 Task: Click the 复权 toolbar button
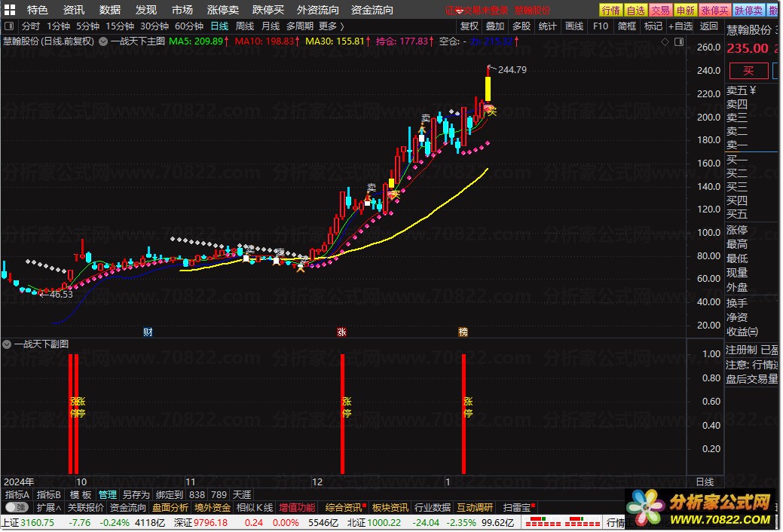tap(469, 26)
